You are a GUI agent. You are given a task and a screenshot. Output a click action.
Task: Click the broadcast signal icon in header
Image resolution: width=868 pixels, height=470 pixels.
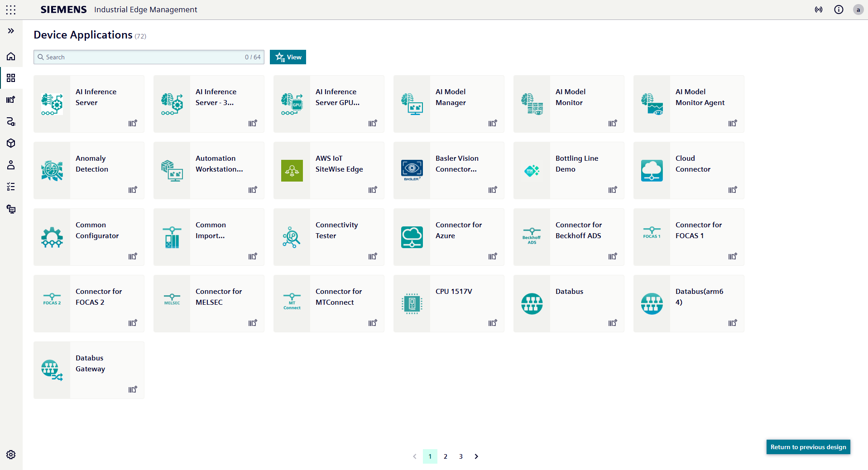[x=819, y=10]
